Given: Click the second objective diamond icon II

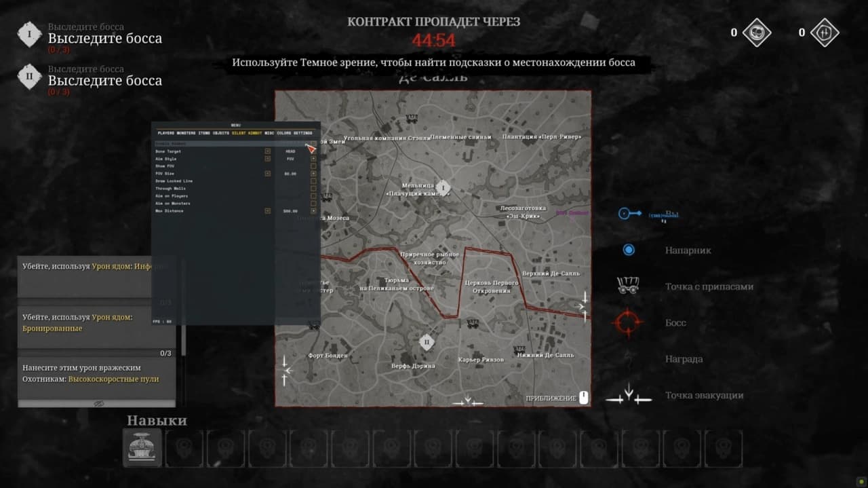Looking at the screenshot, I should 29,77.
